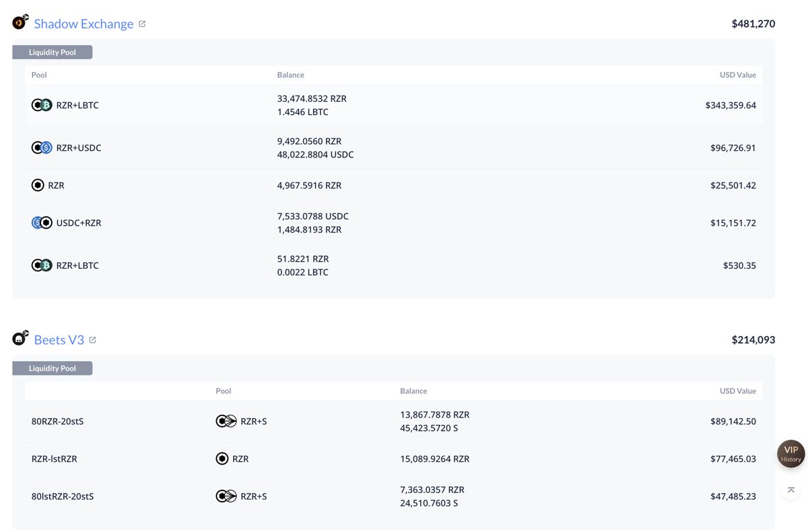Click token pair icon for $530.35 pool
This screenshot has height=532, width=808.
pyautogui.click(x=42, y=265)
